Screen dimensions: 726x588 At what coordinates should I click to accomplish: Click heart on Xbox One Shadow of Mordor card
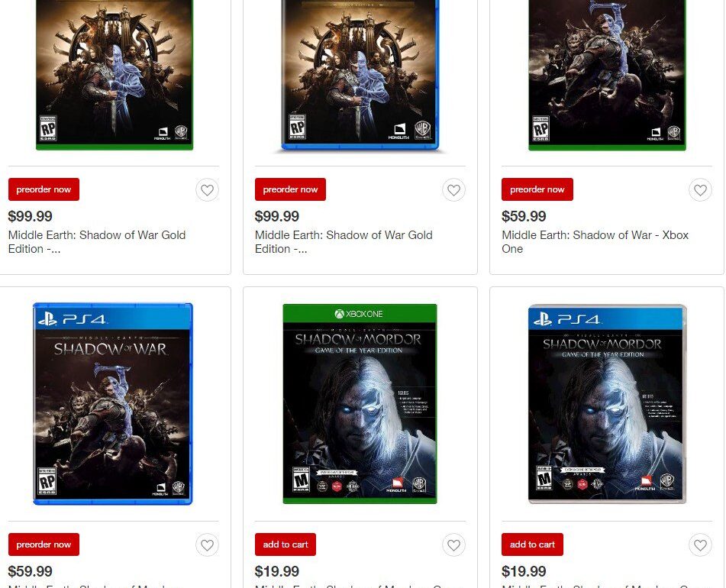click(453, 545)
